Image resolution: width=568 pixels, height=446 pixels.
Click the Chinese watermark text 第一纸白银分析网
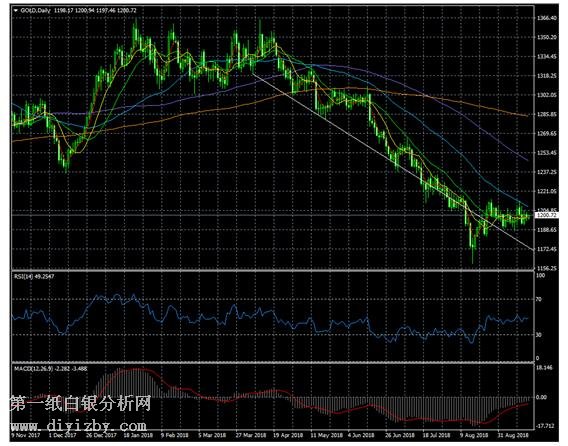[80, 403]
